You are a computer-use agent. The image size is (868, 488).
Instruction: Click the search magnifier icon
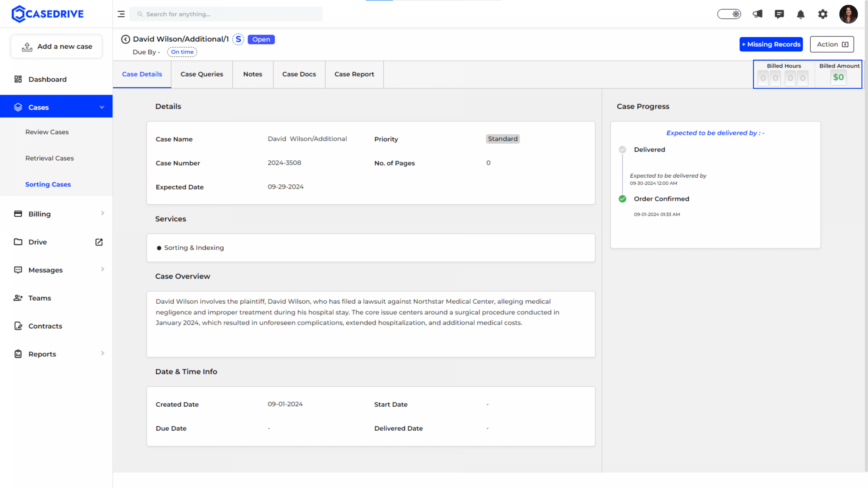click(140, 14)
